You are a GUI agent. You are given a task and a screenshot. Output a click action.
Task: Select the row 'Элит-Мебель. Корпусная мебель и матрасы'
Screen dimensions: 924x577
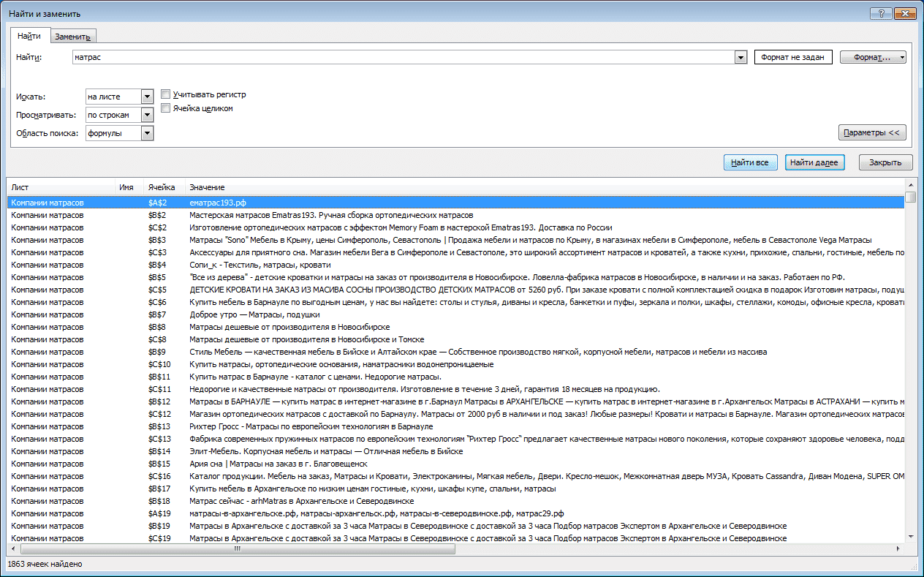[x=455, y=451]
